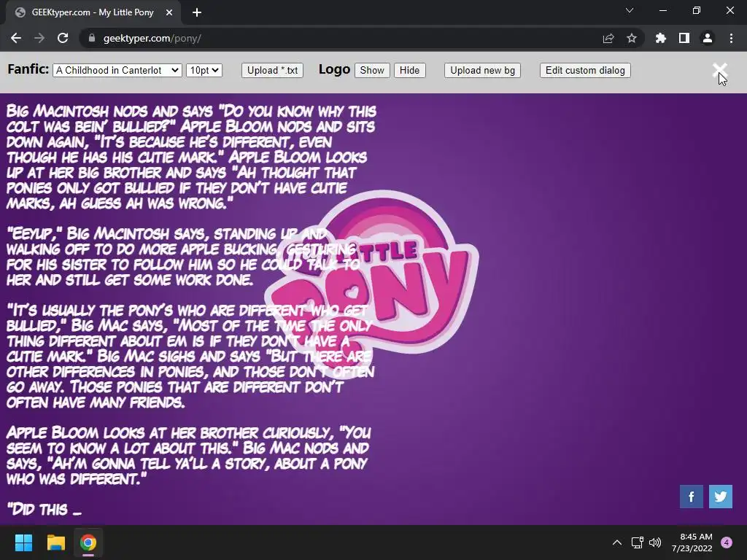
Task: Open tab search chevron
Action: 630,10
